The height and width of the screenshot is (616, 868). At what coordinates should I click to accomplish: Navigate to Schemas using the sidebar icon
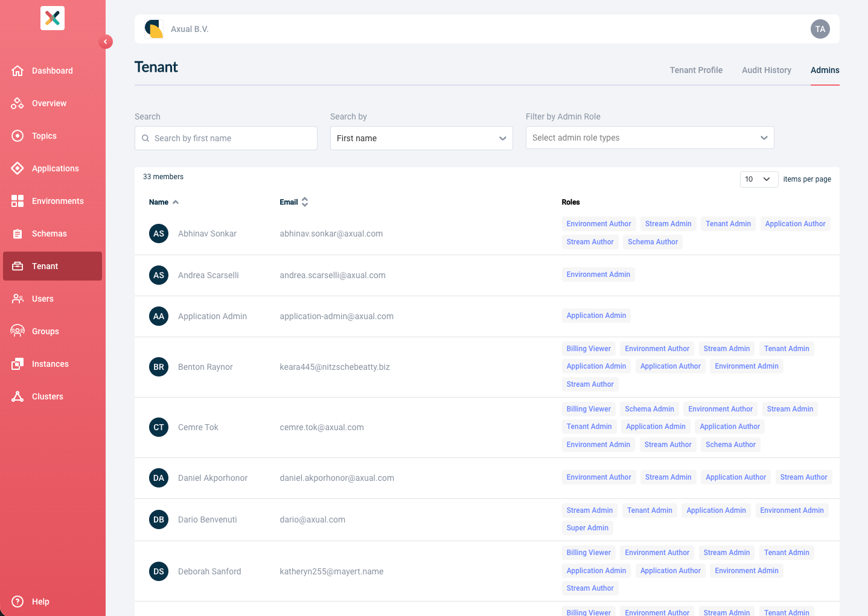tap(18, 233)
